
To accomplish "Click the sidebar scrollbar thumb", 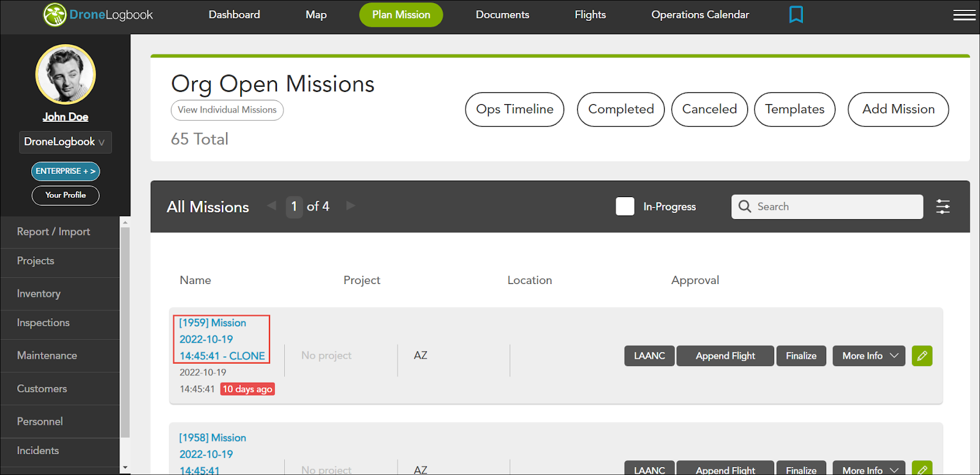I will pyautogui.click(x=125, y=332).
